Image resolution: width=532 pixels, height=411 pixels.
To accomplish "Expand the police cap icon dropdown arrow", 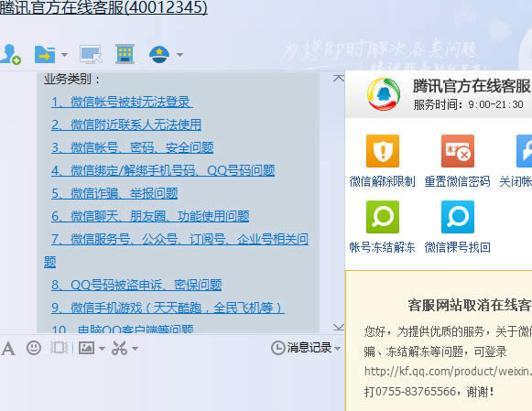I will tap(179, 55).
